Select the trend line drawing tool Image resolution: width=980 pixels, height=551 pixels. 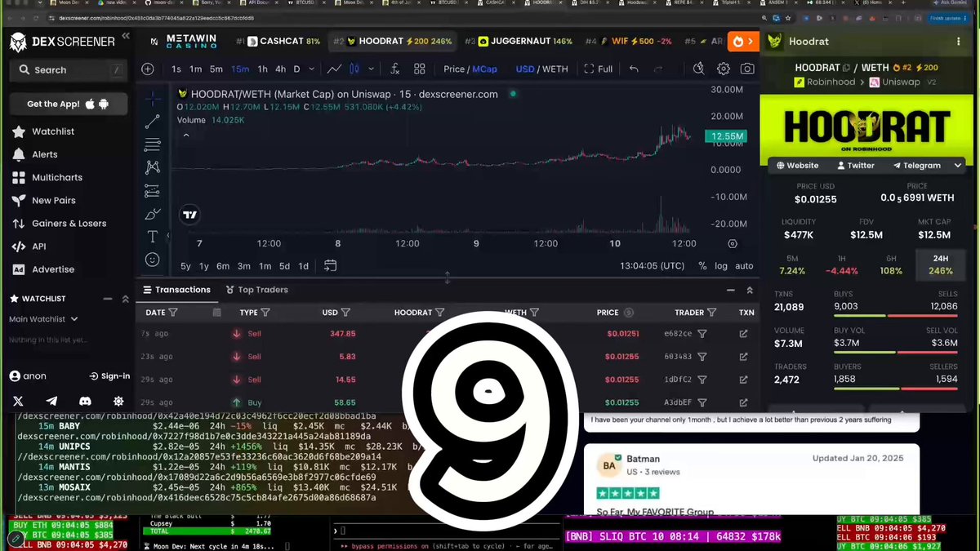point(153,122)
